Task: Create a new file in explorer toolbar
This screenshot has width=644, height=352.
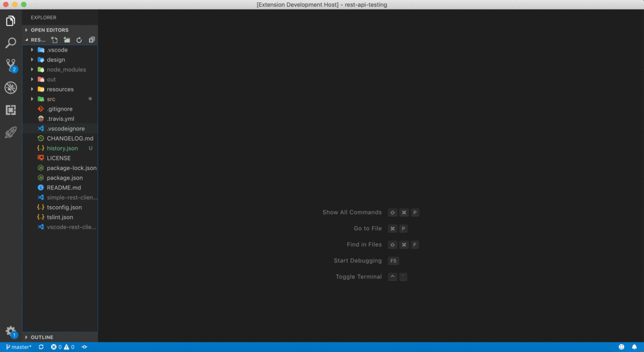Action: pos(54,40)
